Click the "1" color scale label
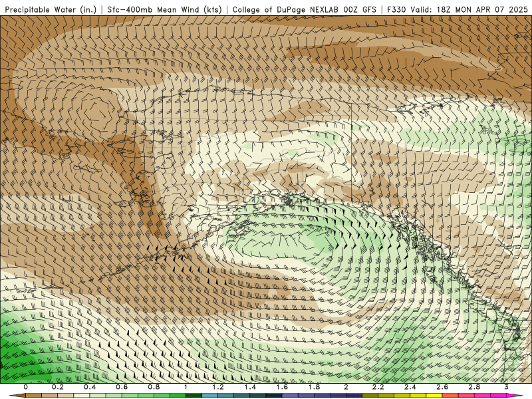 click(186, 387)
